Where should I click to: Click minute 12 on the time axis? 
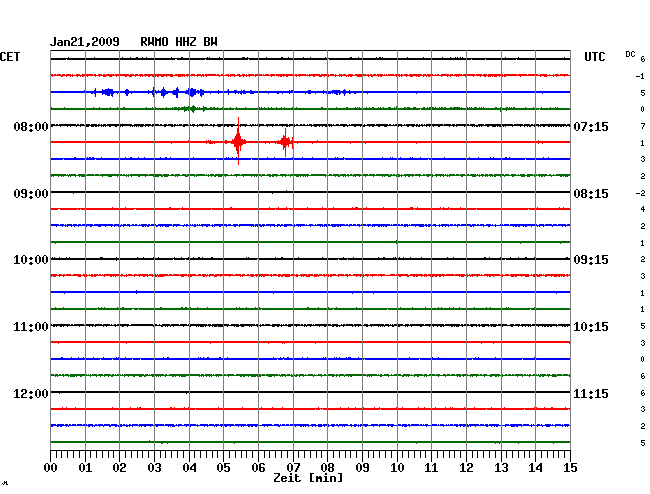point(466,468)
